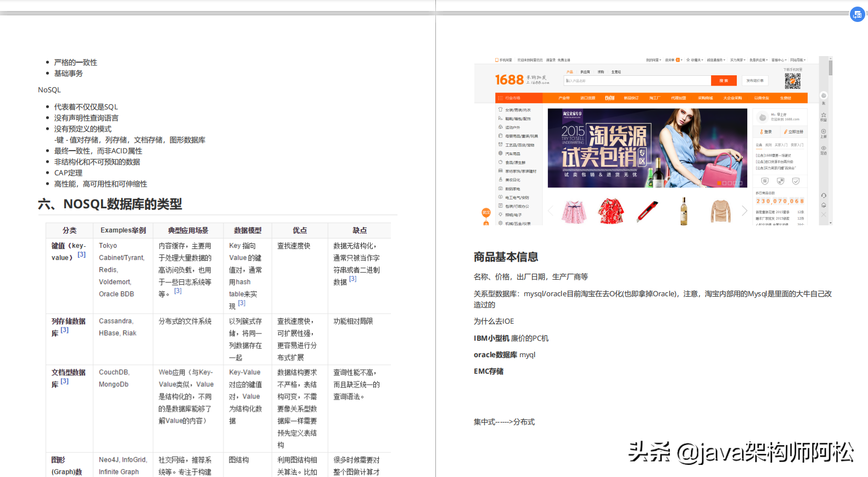868x477 pixels.
Task: Open the 收藏夹 dropdown in 1688 top bar
Action: coord(695,60)
